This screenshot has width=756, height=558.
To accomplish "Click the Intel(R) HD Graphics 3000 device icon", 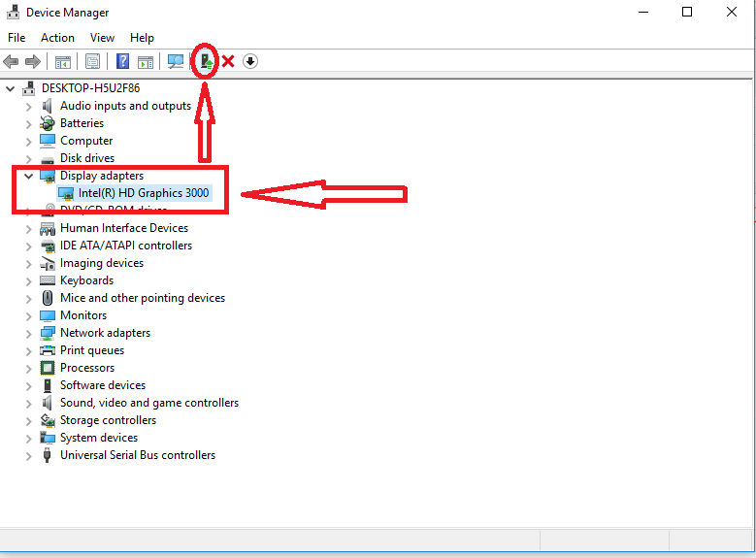I will click(66, 193).
